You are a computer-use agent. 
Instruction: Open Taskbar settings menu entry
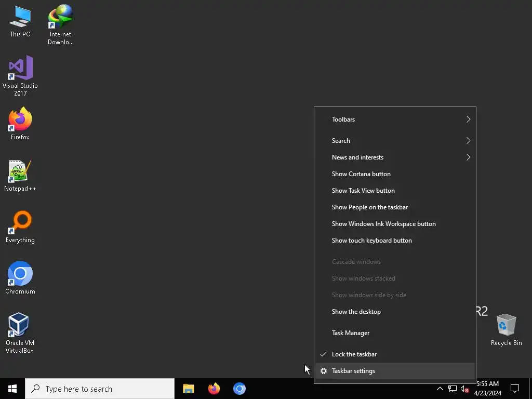pos(395,371)
